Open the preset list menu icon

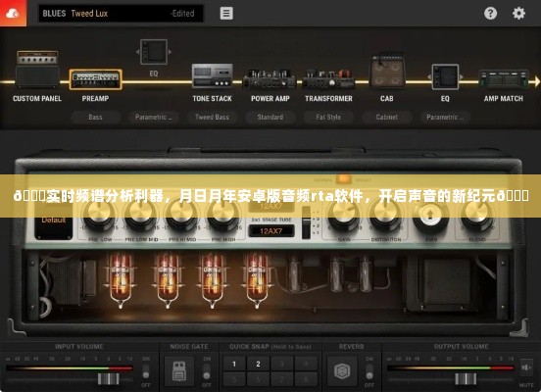(226, 13)
